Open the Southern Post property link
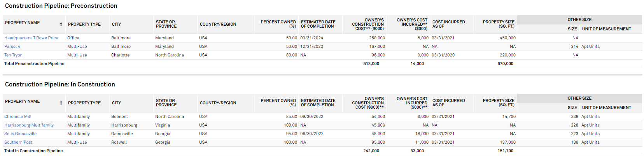Screen dimensions: 644x160 tap(18, 142)
